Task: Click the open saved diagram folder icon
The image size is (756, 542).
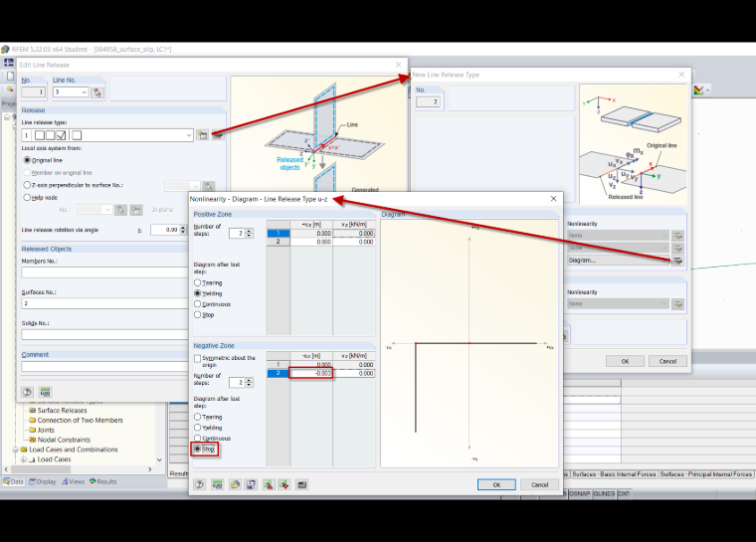Action: pyautogui.click(x=235, y=484)
